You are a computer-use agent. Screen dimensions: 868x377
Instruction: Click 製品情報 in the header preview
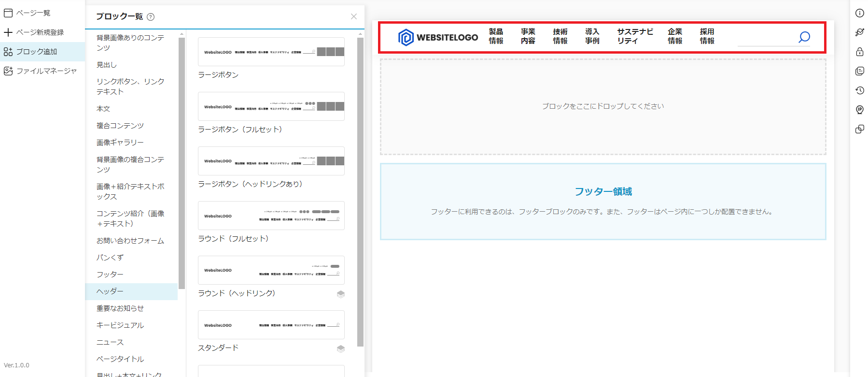(496, 36)
